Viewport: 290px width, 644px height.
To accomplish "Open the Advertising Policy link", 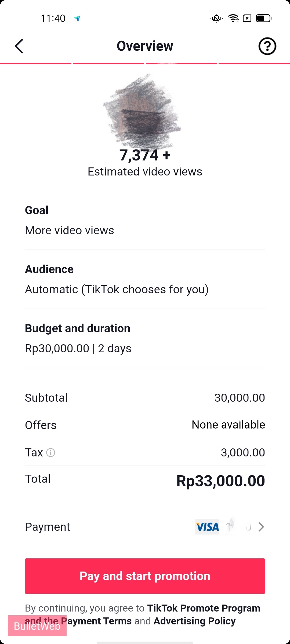I will [x=194, y=621].
